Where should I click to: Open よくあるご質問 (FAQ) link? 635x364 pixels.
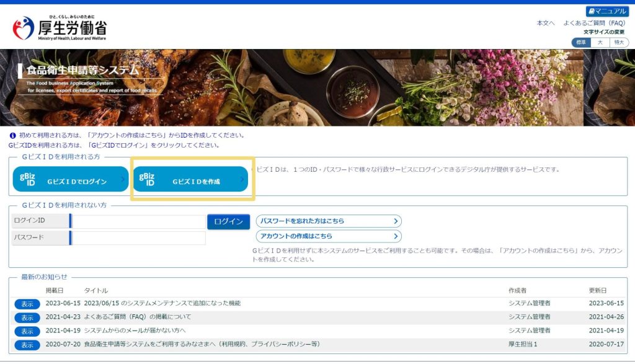click(594, 23)
